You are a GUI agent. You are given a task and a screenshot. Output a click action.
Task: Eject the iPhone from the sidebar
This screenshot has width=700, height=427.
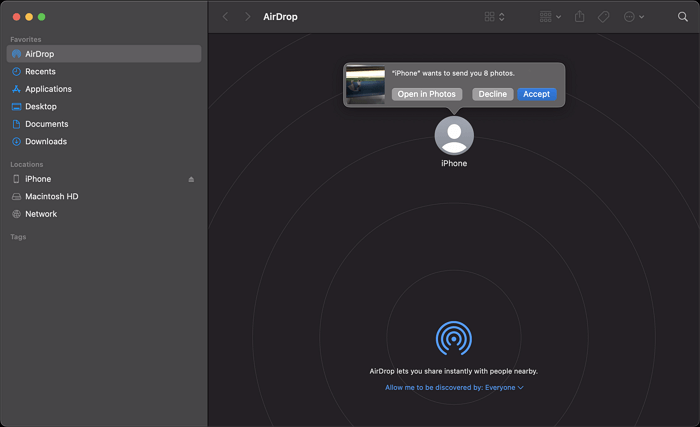(x=191, y=179)
